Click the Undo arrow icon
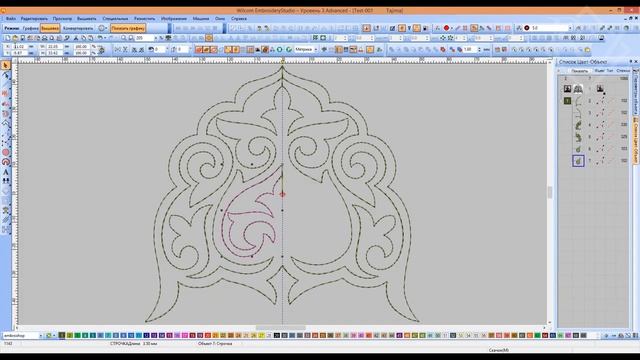The height and width of the screenshot is (360, 640). [x=100, y=38]
